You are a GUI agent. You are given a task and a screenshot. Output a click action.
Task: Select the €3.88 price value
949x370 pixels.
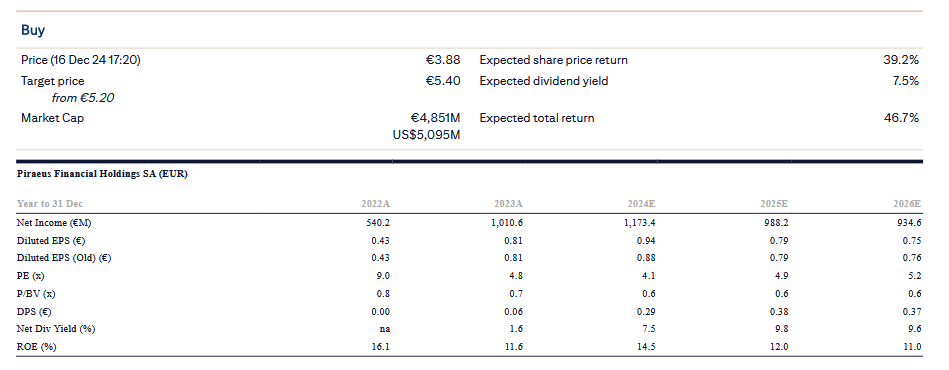tap(443, 60)
